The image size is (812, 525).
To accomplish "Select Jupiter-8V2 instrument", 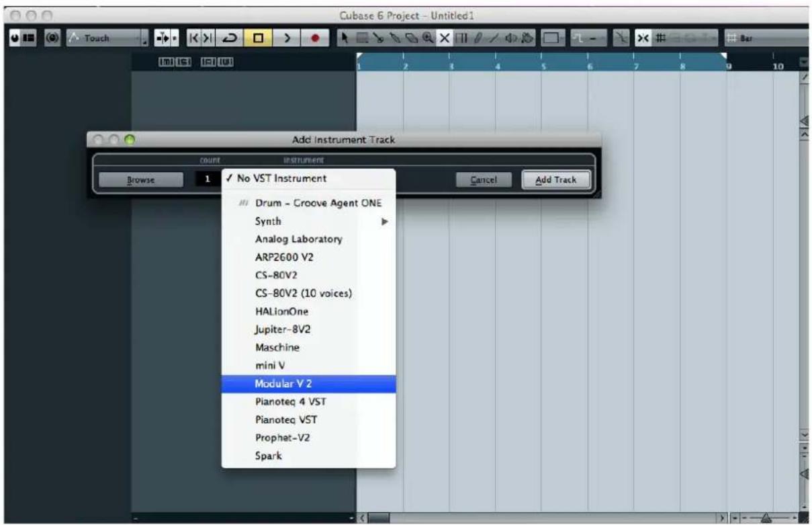I will (308, 329).
